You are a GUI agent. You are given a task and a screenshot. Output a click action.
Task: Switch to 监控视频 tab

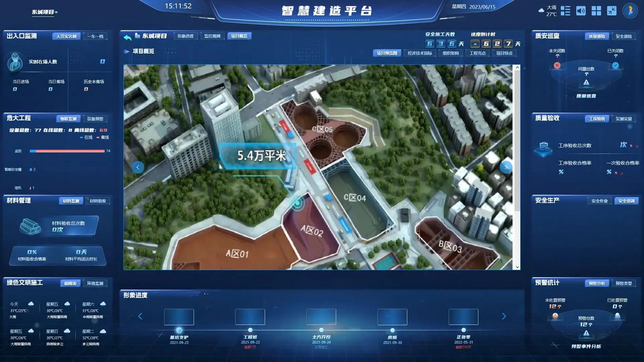coord(212,35)
